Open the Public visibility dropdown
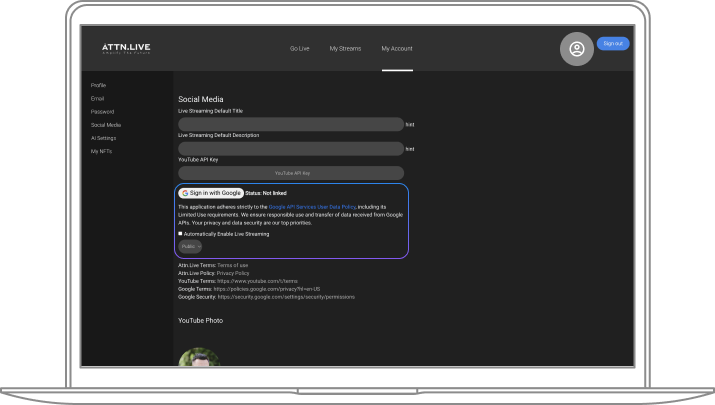Image resolution: width=715 pixels, height=405 pixels. pyautogui.click(x=190, y=246)
